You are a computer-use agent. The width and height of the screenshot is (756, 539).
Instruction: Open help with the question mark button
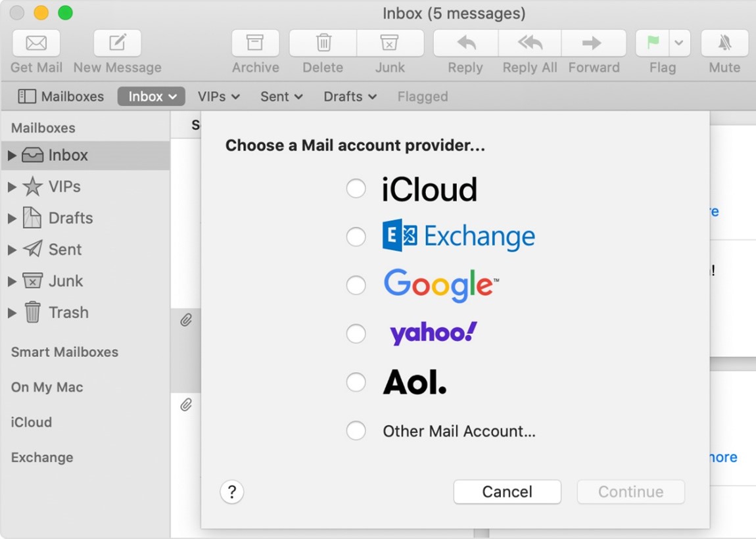click(x=232, y=492)
